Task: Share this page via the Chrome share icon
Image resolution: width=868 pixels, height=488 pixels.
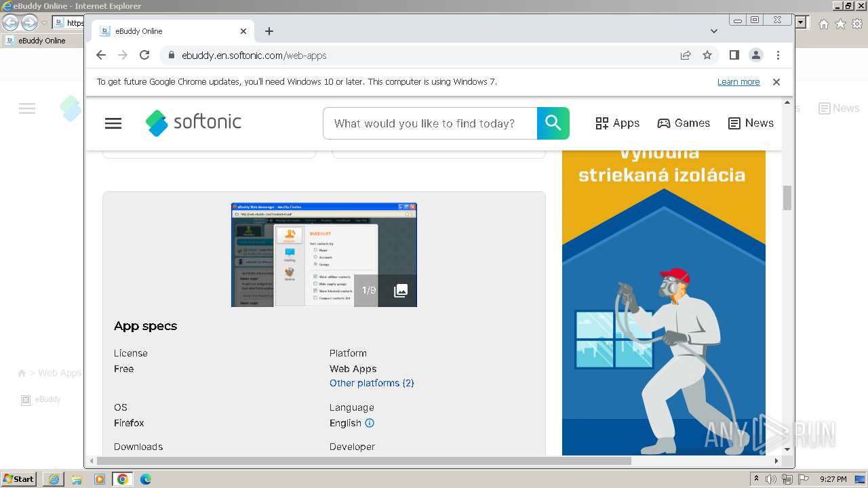Action: click(x=686, y=56)
